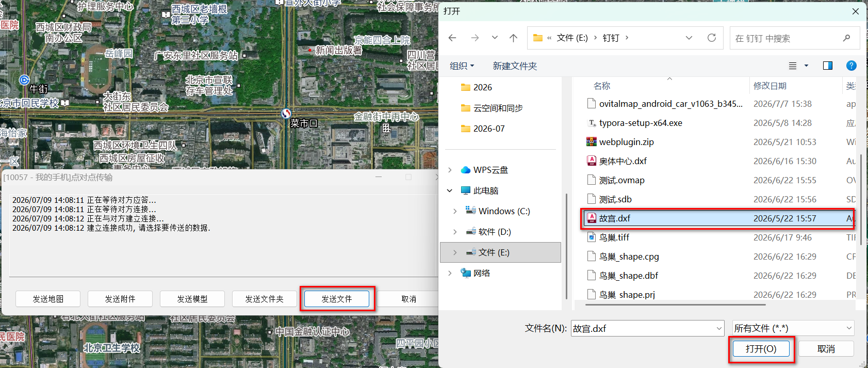868x368 pixels.
Task: Click the search magnifier icon
Action: click(846, 38)
